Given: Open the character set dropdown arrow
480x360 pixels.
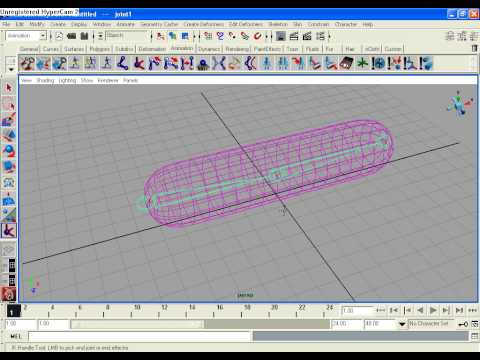Looking at the screenshot, I should point(402,324).
